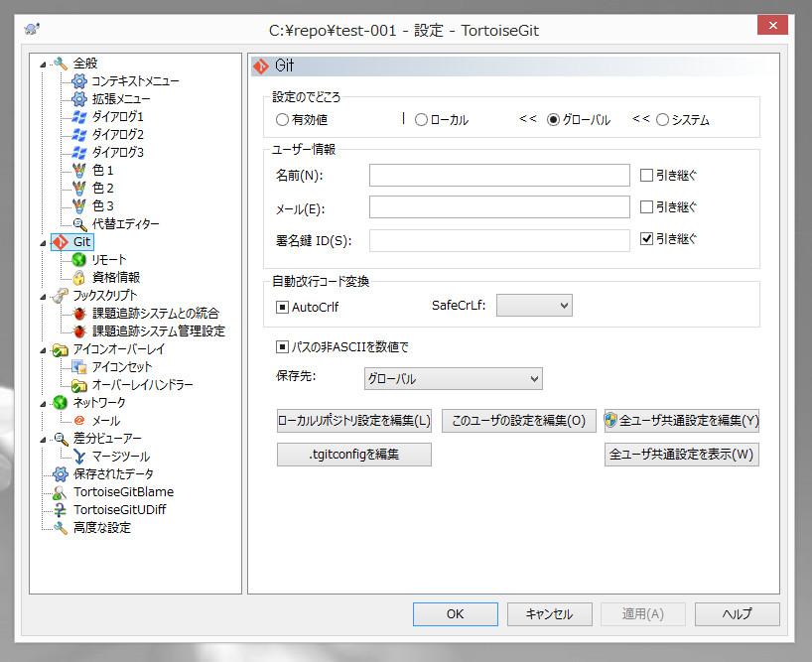Check 引き継ぐ for the メール field
812x662 pixels.
[x=646, y=207]
